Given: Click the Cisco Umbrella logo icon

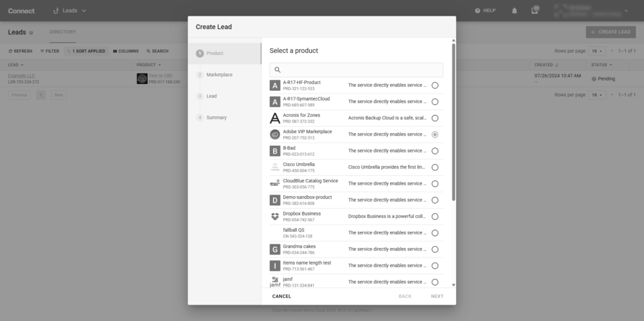Looking at the screenshot, I should tap(275, 167).
